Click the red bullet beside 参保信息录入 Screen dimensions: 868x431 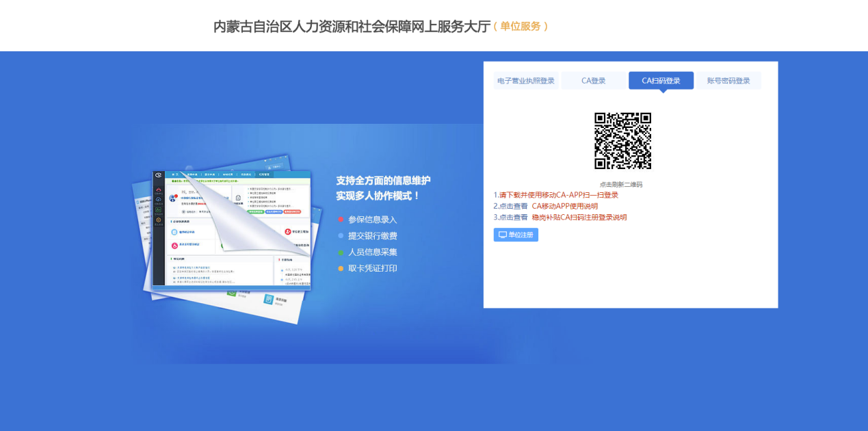[341, 220]
